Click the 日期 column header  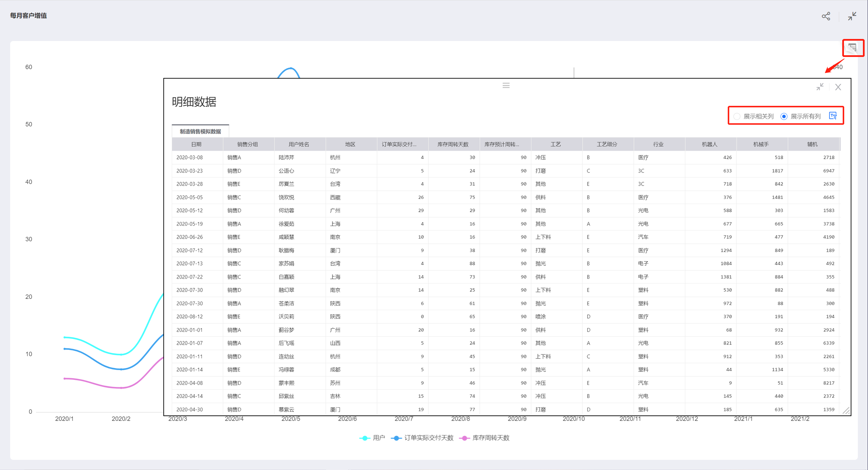(197, 144)
